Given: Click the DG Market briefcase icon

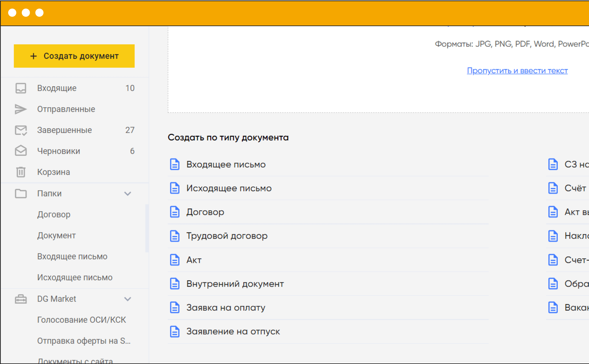Looking at the screenshot, I should (x=21, y=299).
